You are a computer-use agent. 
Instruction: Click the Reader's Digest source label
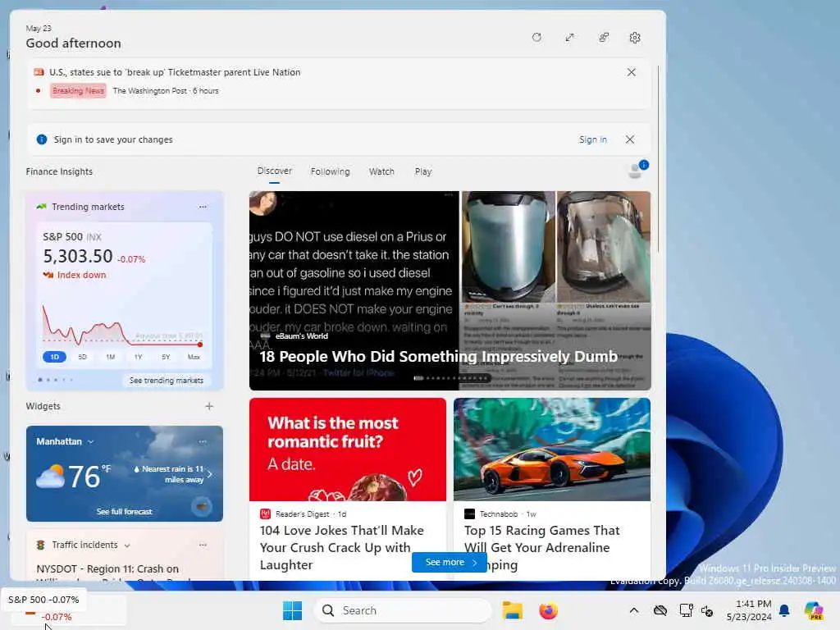tap(302, 514)
